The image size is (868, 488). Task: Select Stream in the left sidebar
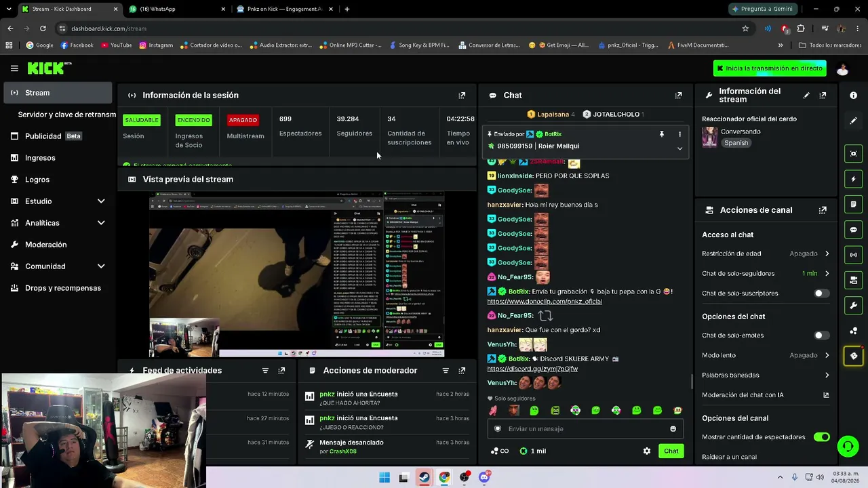click(x=58, y=93)
